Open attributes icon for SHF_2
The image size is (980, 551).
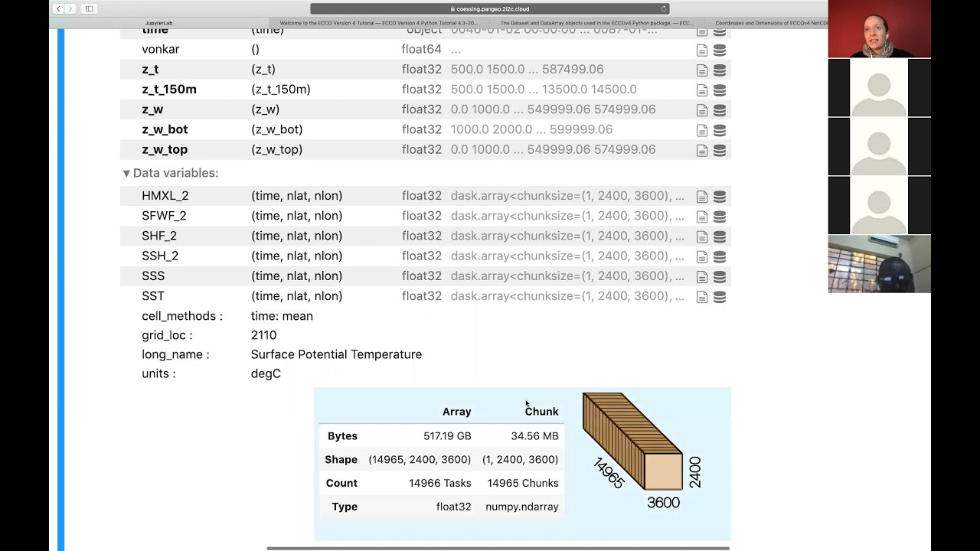tap(702, 236)
